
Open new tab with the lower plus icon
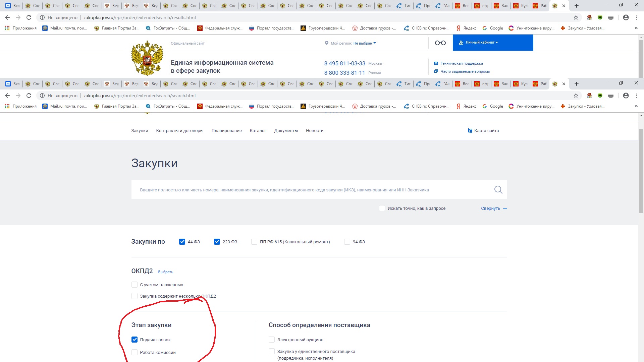(x=577, y=84)
